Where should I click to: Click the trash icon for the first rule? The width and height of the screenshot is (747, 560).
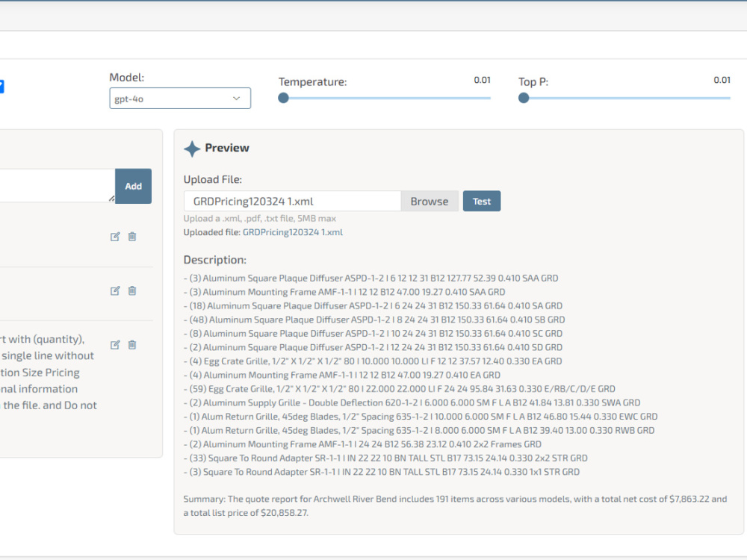tap(132, 237)
